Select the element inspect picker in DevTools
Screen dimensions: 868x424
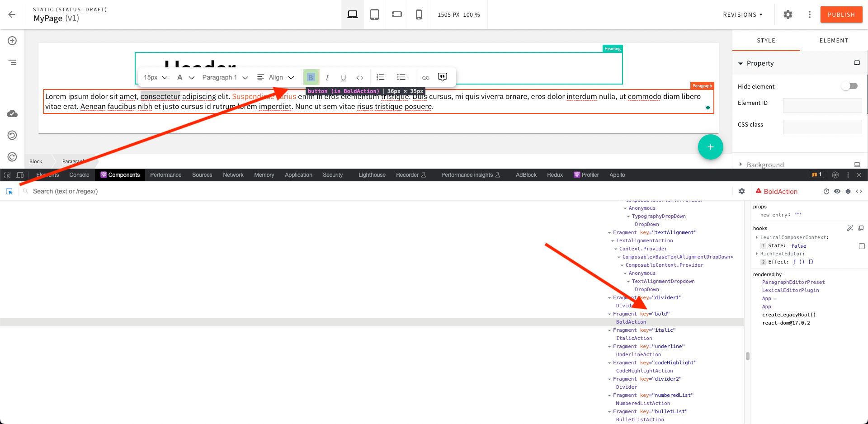pos(9,191)
